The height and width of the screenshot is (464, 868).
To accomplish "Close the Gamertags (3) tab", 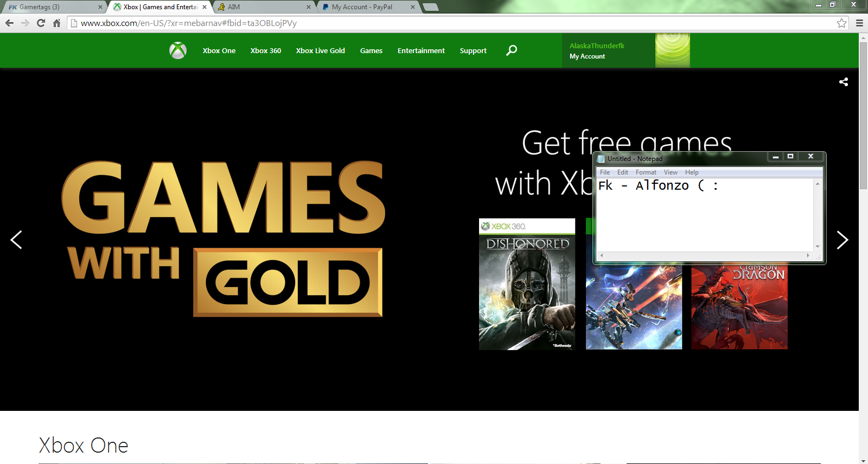I will coord(100,7).
